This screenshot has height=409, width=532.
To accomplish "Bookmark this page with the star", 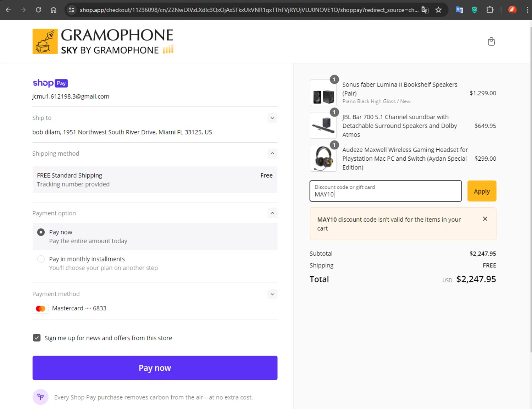I will click(x=439, y=10).
